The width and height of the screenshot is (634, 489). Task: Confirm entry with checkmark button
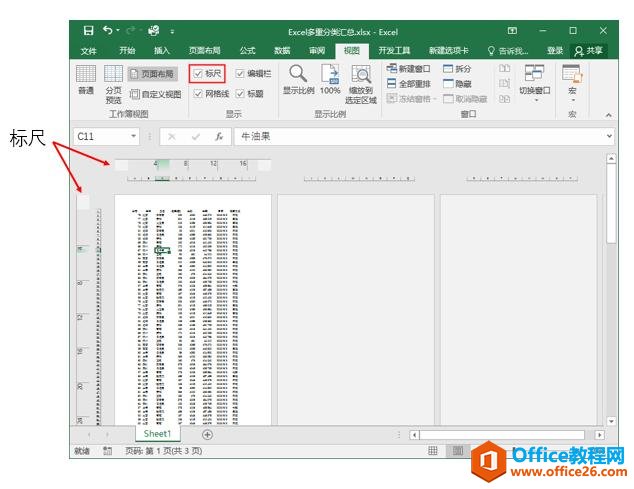(x=196, y=137)
